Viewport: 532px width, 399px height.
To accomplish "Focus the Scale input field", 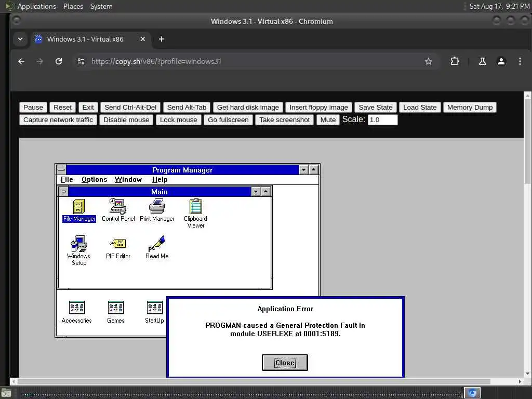I will click(x=382, y=120).
